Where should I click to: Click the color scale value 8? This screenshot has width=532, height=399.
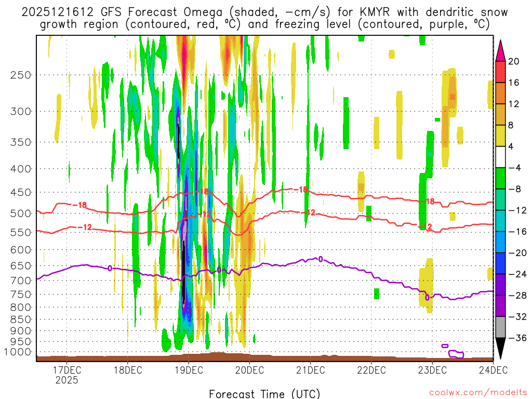[511, 125]
